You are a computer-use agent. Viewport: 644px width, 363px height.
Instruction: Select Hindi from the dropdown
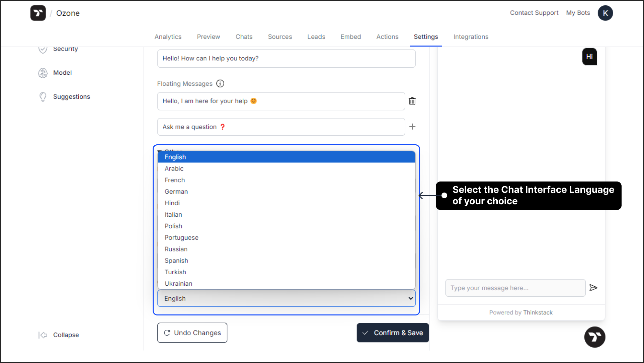click(287, 203)
